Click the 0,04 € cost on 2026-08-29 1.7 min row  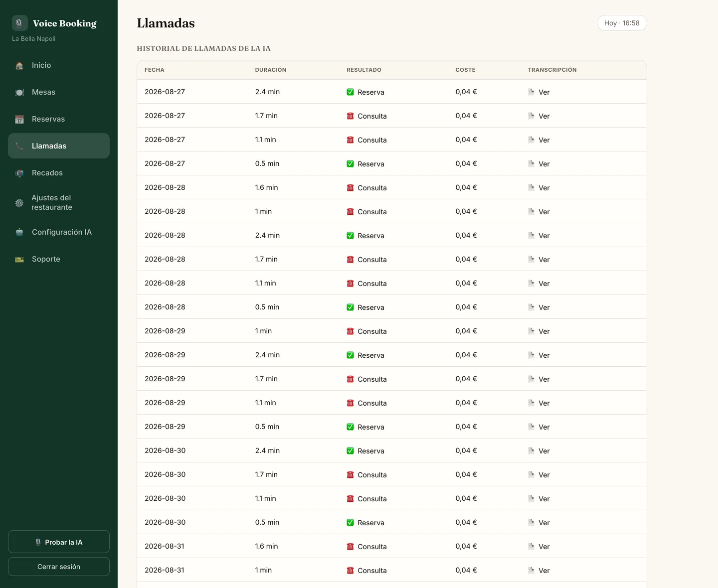(466, 379)
